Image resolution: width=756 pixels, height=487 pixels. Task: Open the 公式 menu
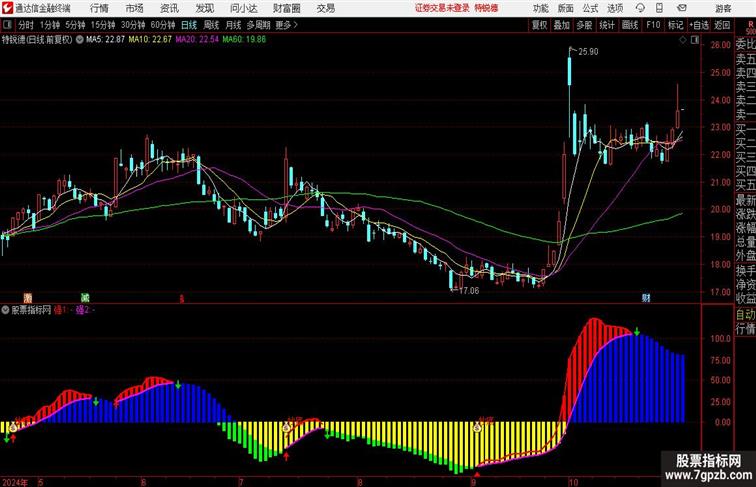590,8
